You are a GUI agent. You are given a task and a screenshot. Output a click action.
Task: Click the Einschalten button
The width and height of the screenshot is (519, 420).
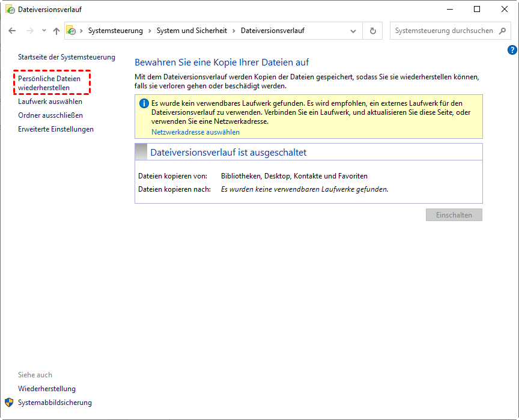pos(454,215)
